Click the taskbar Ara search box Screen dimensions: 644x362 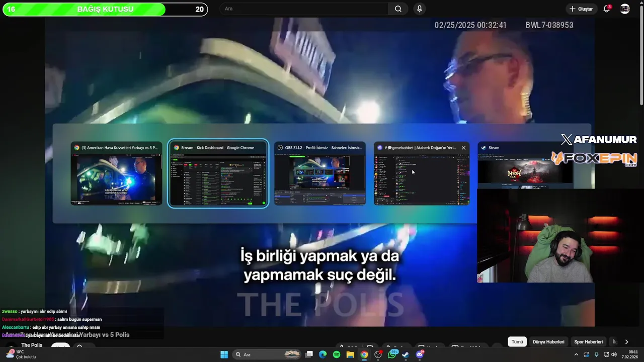coord(267,354)
